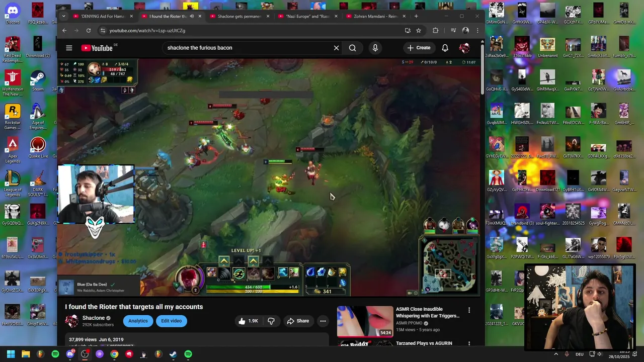The width and height of the screenshot is (644, 362).
Task: Dislike the video
Action: point(271,321)
